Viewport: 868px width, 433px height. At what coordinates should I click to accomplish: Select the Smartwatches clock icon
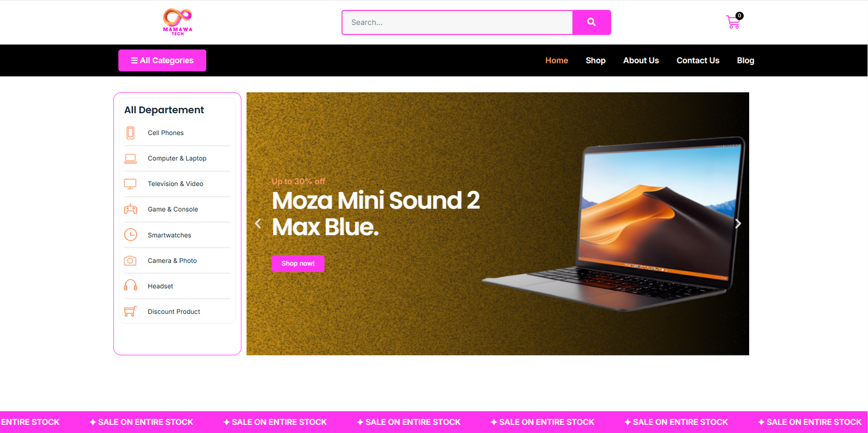130,235
